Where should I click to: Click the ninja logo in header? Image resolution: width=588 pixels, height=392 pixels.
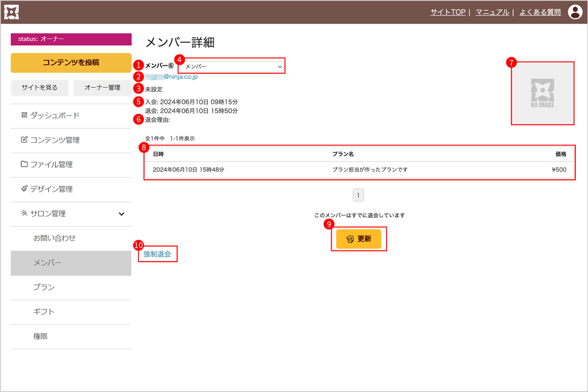tap(12, 12)
